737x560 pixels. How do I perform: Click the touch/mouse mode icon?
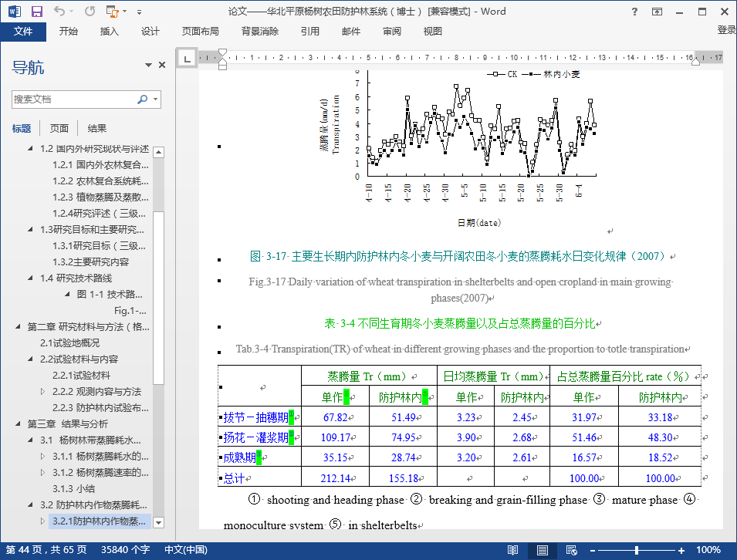point(112,12)
